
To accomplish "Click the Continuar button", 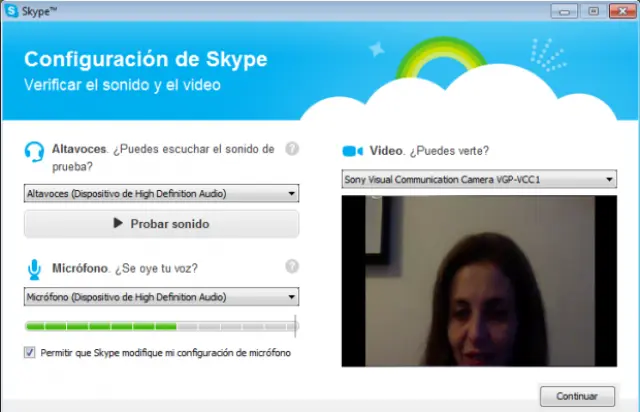I will [x=577, y=396].
